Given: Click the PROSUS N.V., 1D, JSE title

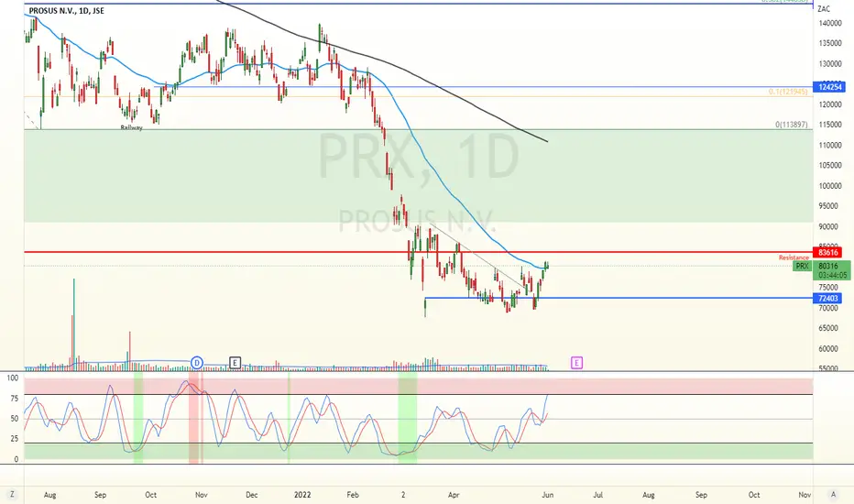Looking at the screenshot, I should [67, 11].
